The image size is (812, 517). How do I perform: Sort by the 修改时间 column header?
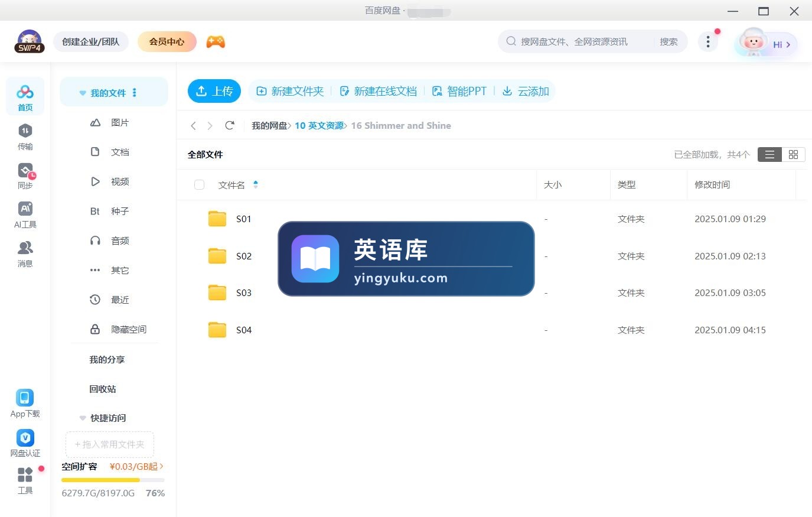(x=712, y=184)
